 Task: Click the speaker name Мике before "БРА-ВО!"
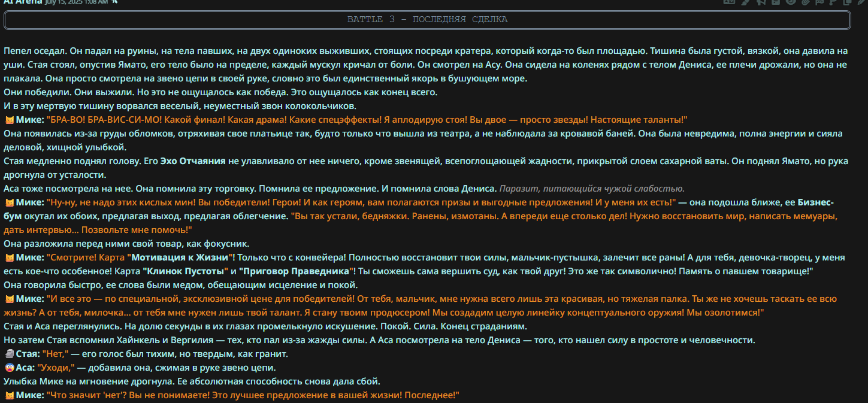coord(30,120)
